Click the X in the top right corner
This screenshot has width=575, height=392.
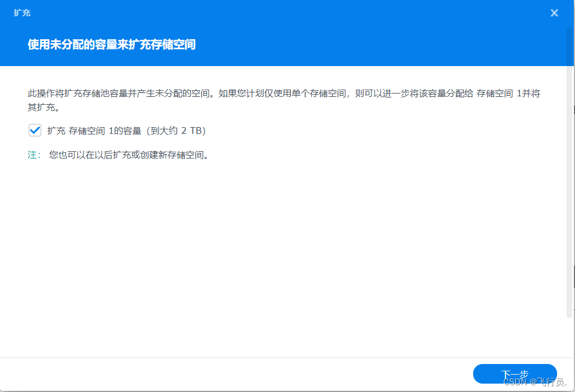tap(554, 12)
